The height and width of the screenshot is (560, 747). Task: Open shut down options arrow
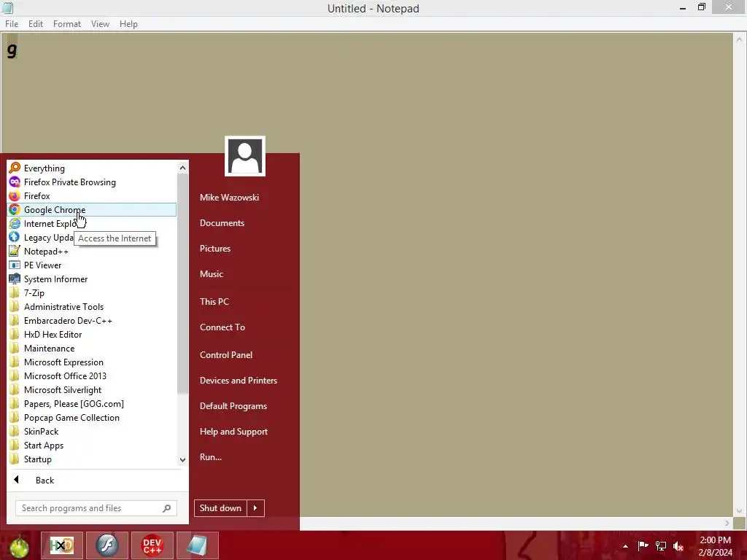(255, 508)
